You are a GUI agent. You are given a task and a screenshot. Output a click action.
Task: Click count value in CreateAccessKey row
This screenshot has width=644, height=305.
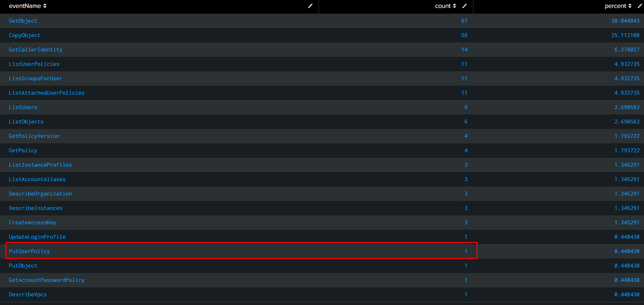[466, 223]
